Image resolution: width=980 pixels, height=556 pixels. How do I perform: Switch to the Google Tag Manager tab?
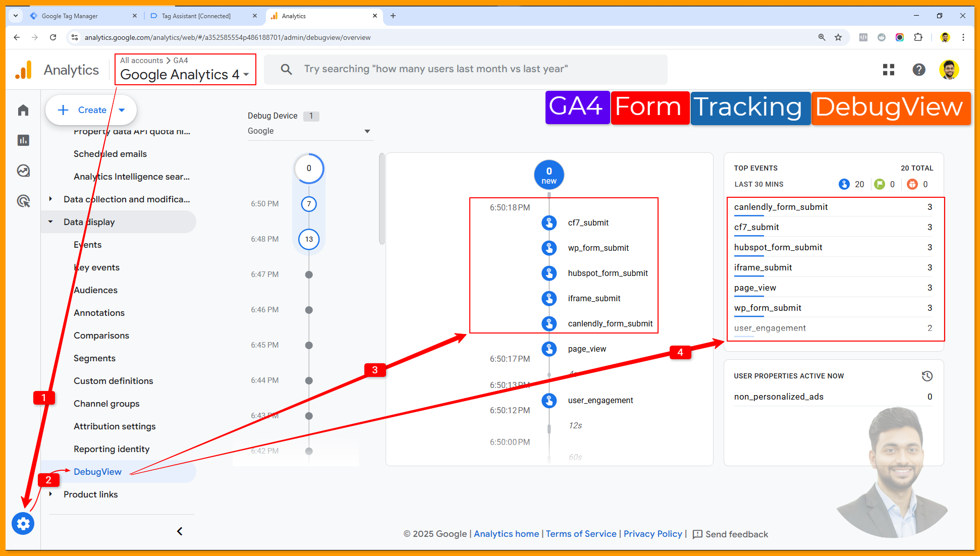(x=71, y=16)
